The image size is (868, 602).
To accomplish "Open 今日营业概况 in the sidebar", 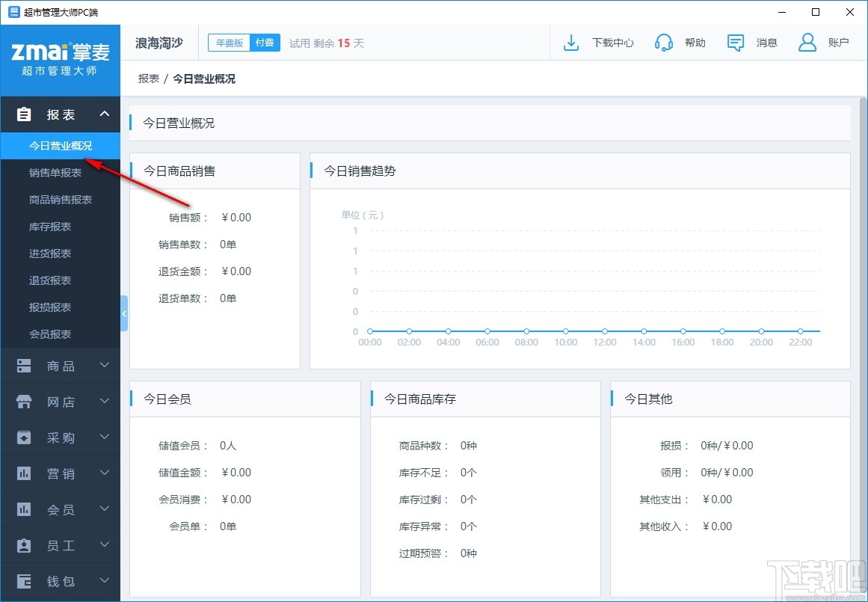I will coord(61,146).
